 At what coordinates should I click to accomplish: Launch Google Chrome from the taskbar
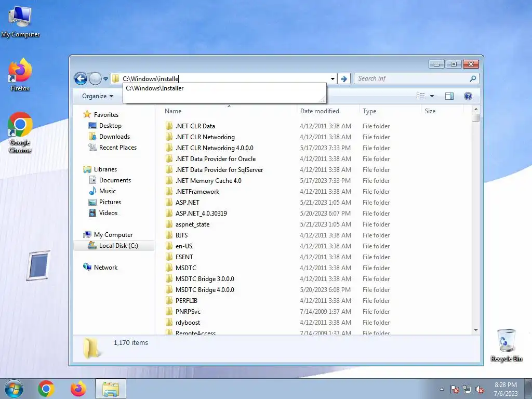coord(46,389)
